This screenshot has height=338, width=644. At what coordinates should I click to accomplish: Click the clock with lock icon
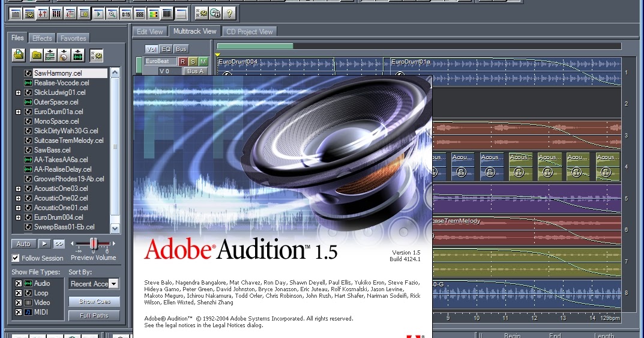click(215, 14)
